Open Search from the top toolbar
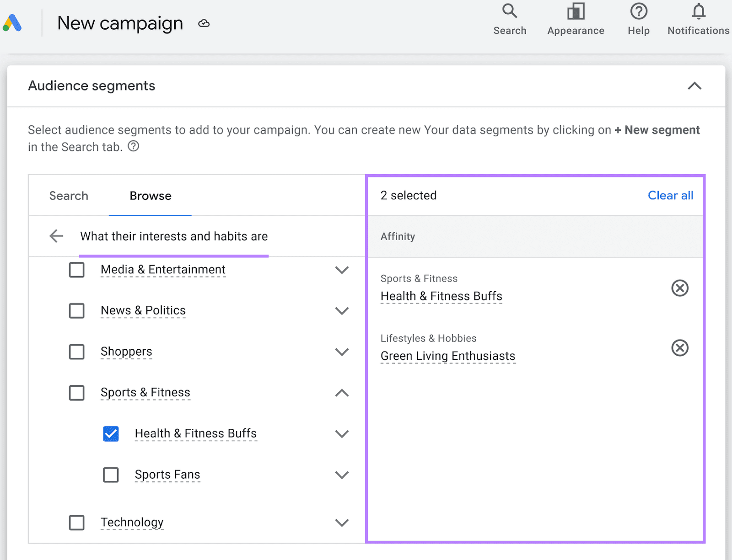732x560 pixels. pyautogui.click(x=509, y=18)
